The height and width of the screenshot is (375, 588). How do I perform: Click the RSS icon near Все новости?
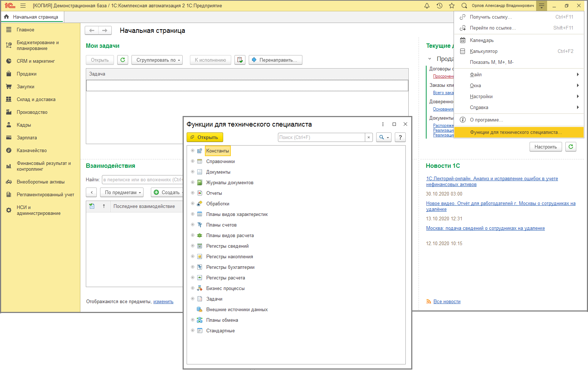click(x=429, y=302)
